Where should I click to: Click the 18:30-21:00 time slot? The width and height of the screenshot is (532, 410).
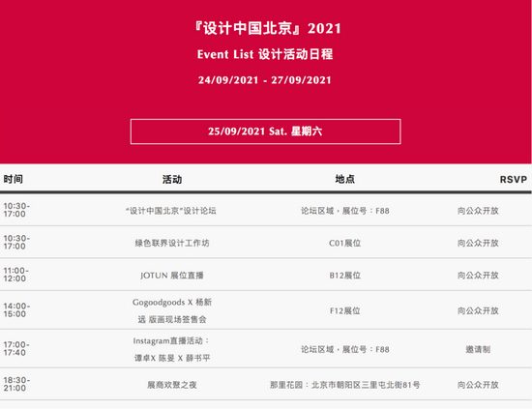coord(16,384)
